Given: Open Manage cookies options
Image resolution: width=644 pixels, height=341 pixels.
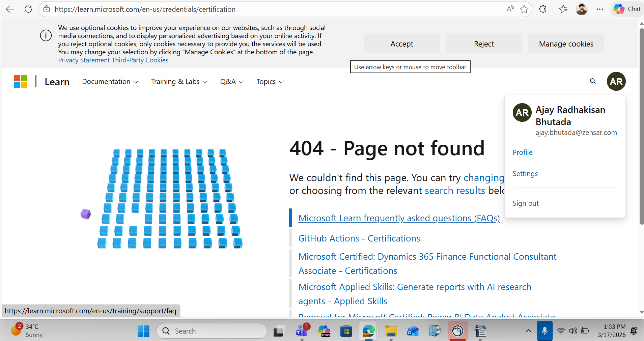Looking at the screenshot, I should point(566,44).
